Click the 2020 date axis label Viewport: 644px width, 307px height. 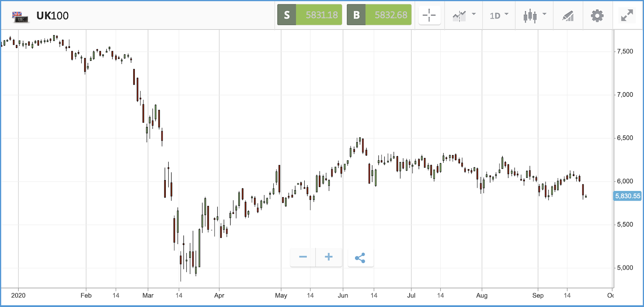[x=18, y=296]
